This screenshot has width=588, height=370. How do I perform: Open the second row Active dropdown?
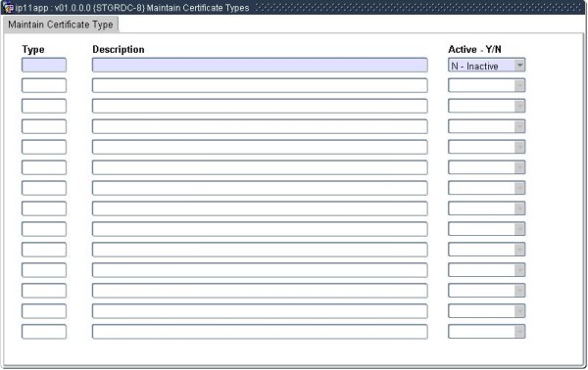point(486,86)
